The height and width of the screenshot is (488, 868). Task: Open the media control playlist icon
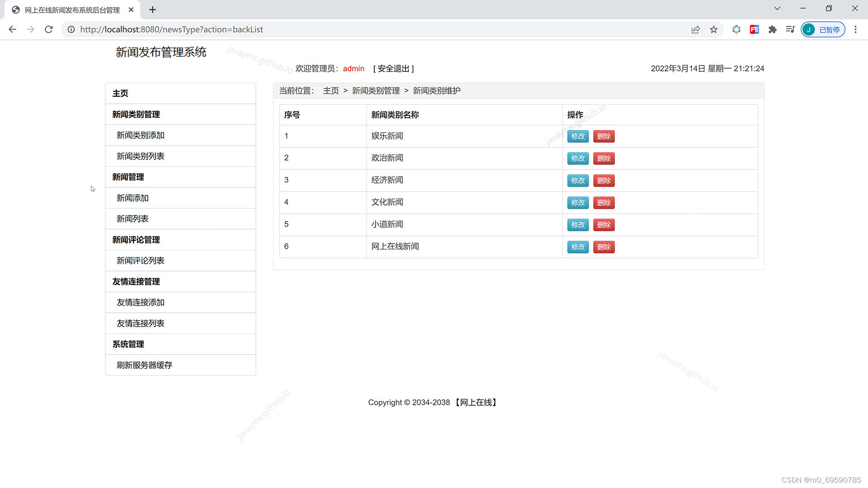[x=790, y=29]
